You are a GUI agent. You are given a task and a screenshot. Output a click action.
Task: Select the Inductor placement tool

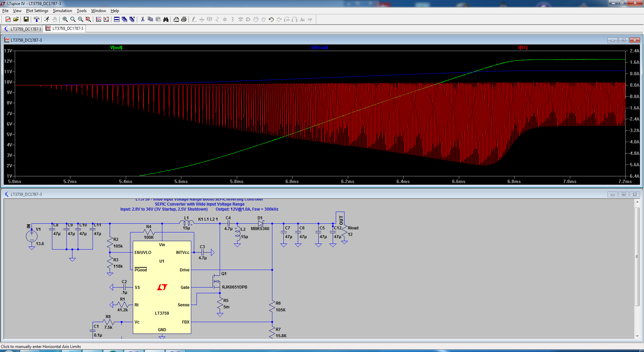click(233, 19)
